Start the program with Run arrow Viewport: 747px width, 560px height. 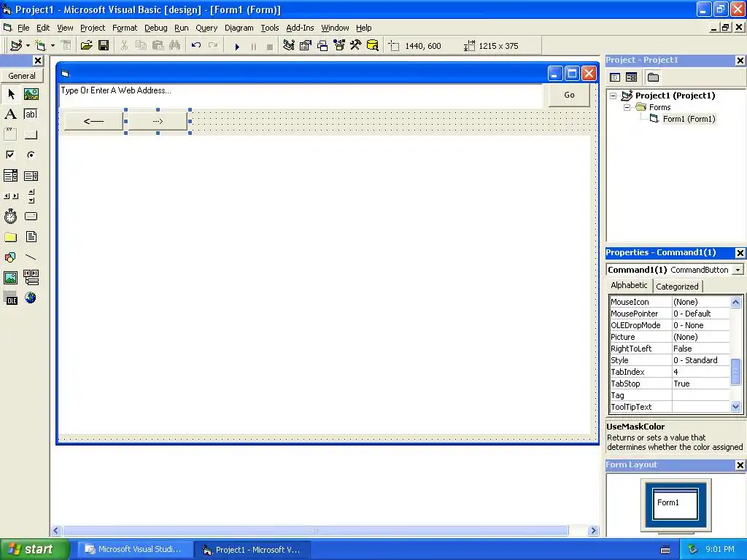(237, 46)
